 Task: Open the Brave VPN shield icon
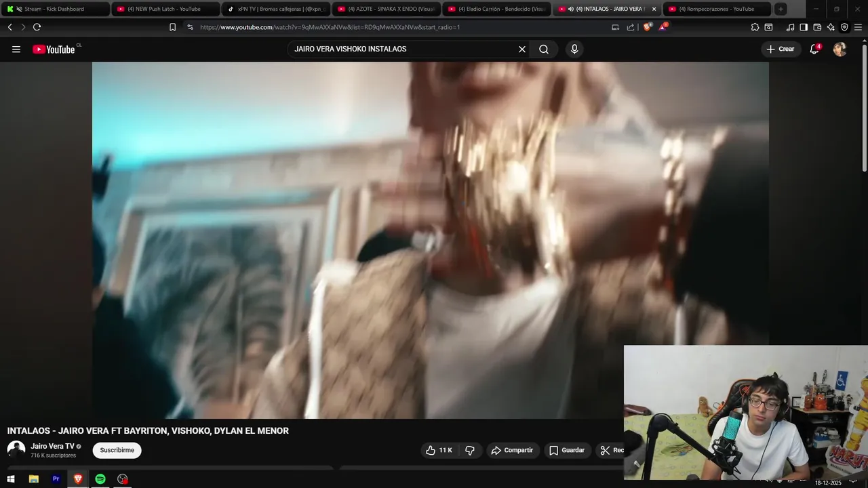pos(844,27)
